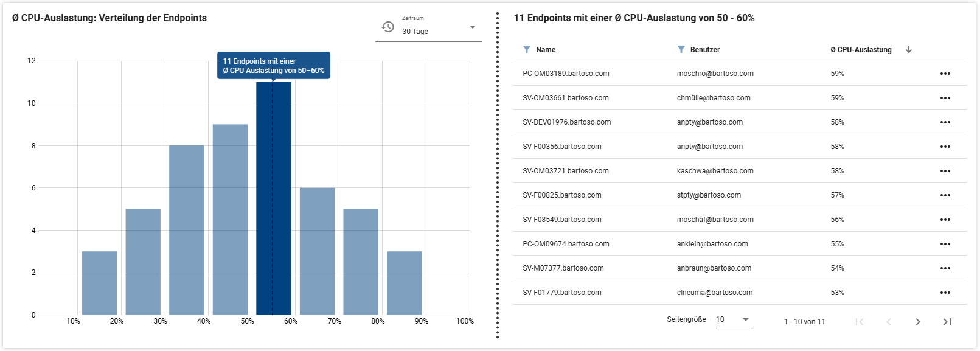This screenshot has width=980, height=351.
Task: Select the highlighted 50-60% histogram bar
Action: pos(273,201)
